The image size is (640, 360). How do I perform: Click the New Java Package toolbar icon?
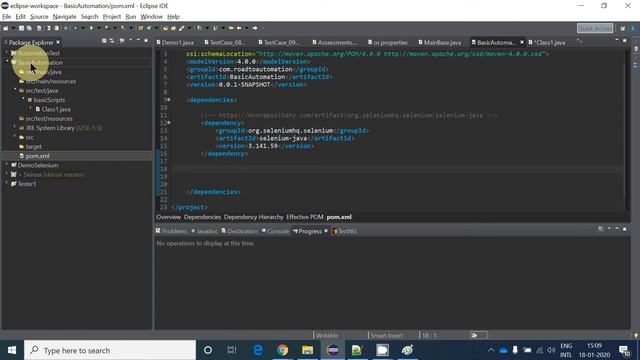point(140,28)
